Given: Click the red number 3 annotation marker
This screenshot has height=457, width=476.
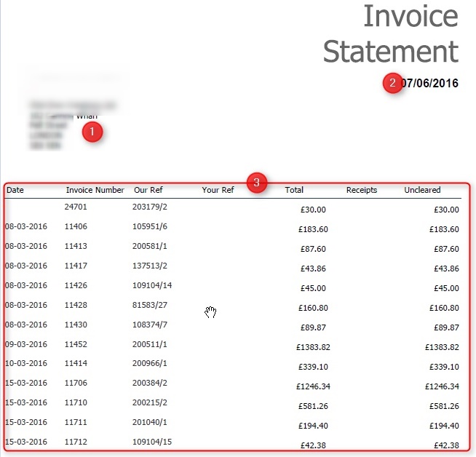Looking at the screenshot, I should [x=256, y=183].
